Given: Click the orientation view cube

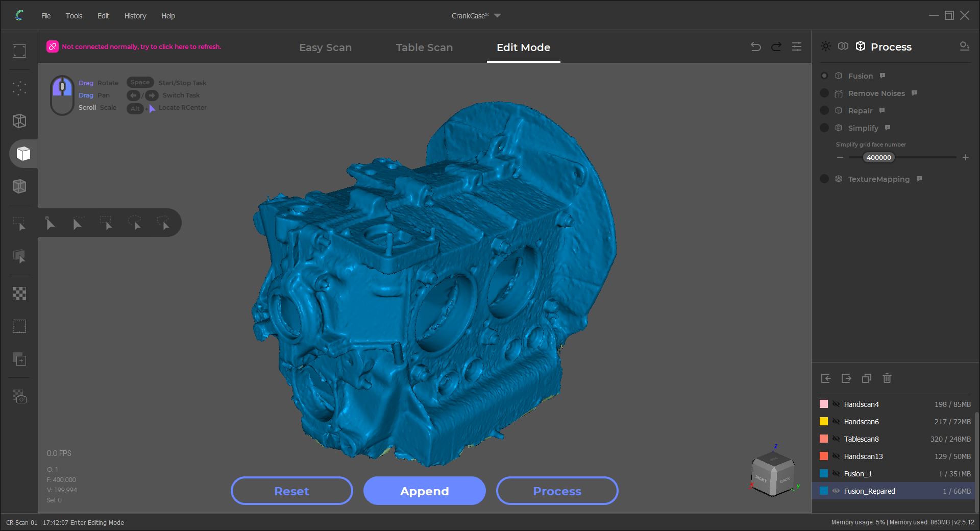Looking at the screenshot, I should (774, 475).
